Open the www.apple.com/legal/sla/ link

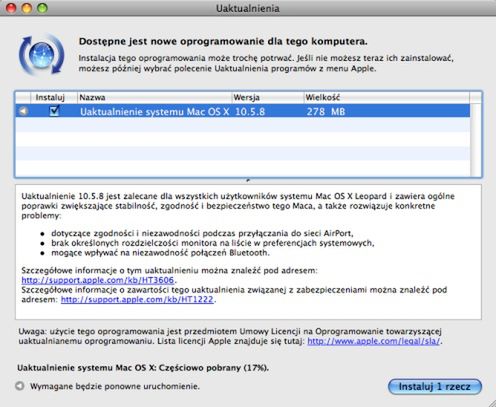point(374,341)
